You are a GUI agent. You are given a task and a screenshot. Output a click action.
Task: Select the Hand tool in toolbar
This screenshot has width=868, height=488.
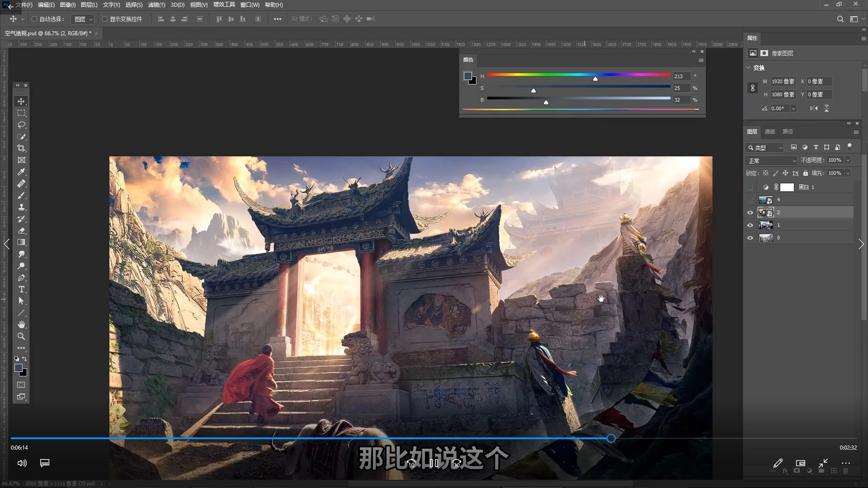[x=21, y=324]
